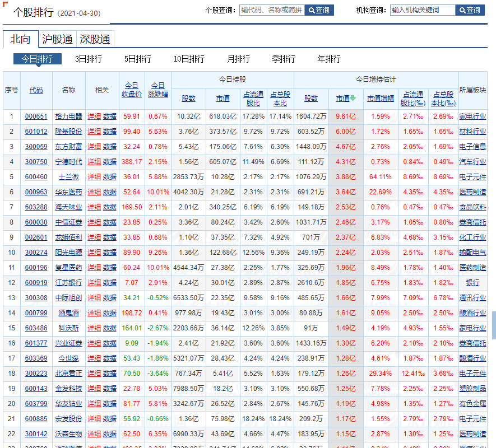The width and height of the screenshot is (496, 448).
Task: Select 5日排行 ranking period
Action: 138,59
